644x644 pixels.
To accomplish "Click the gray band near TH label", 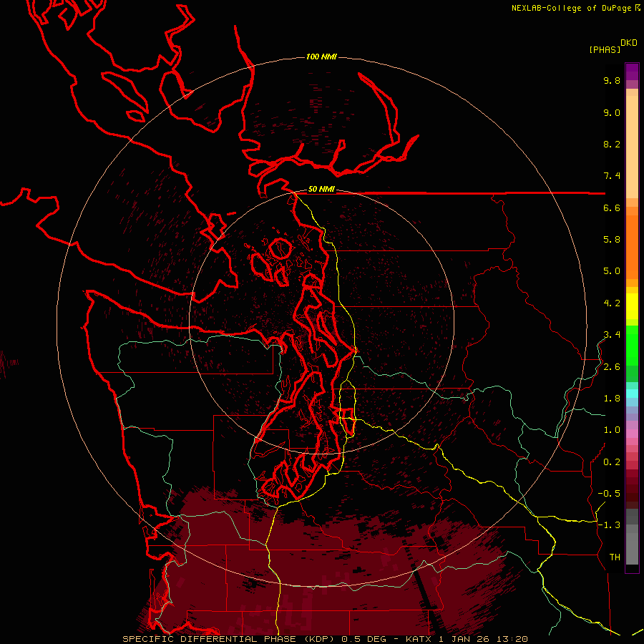I will 632,545.
